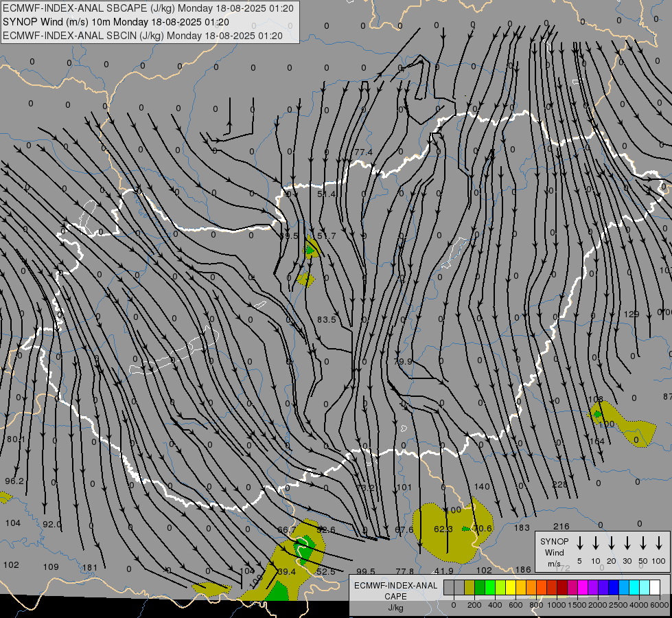Click the 73.2 CAPE value on map

365,488
